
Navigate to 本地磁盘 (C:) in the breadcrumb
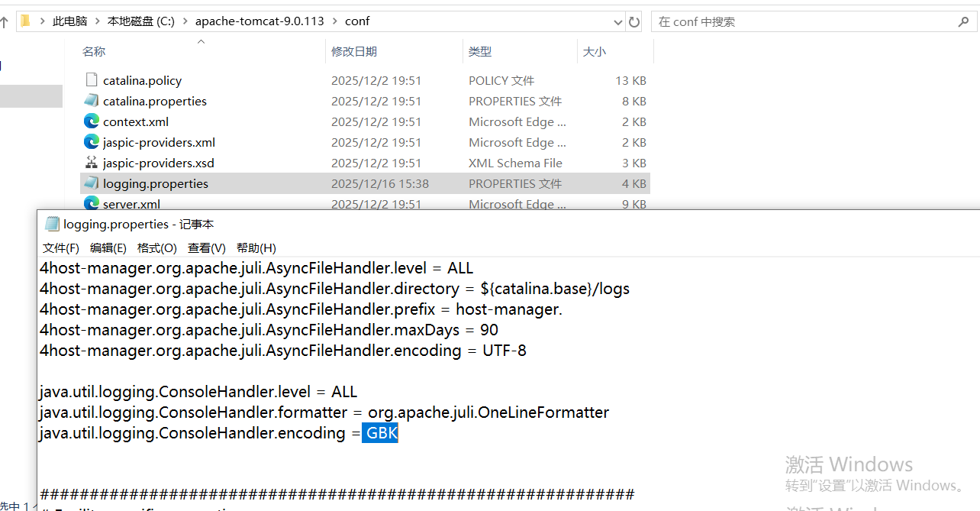(x=141, y=21)
